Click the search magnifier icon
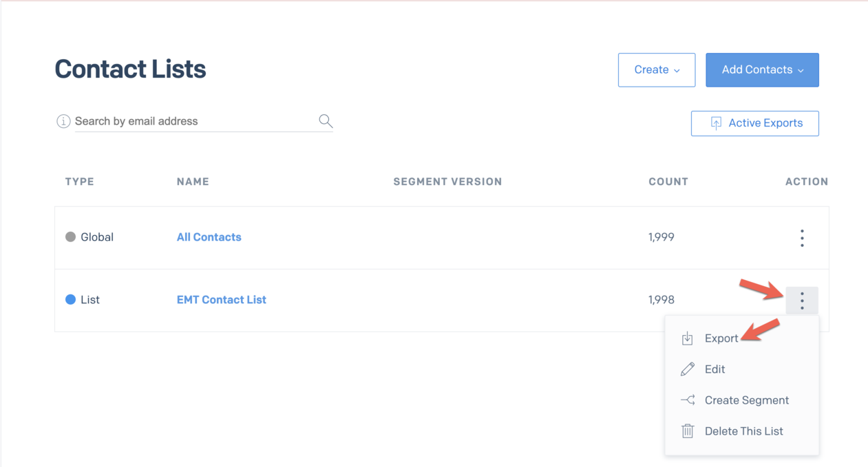Image resolution: width=868 pixels, height=467 pixels. tap(326, 121)
